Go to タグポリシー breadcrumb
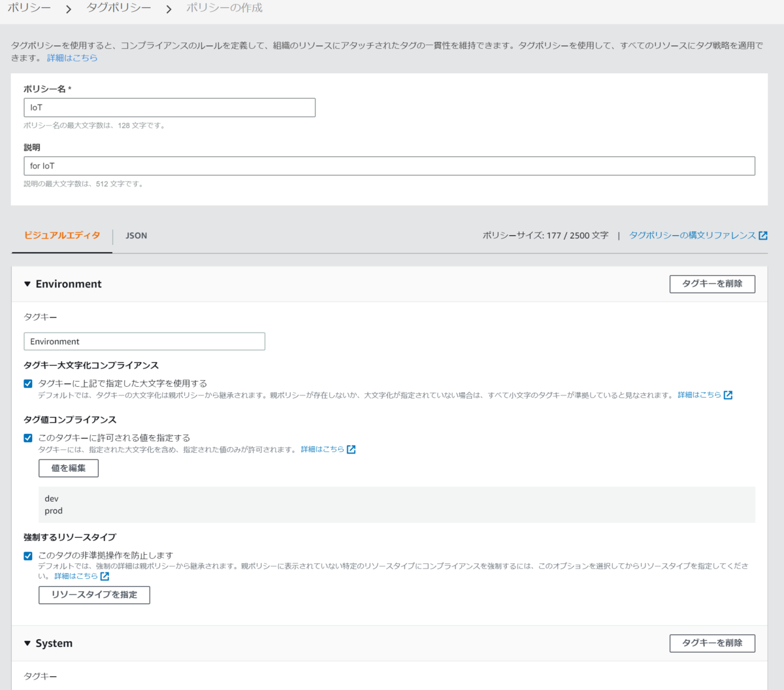Image resolution: width=784 pixels, height=690 pixels. click(118, 8)
